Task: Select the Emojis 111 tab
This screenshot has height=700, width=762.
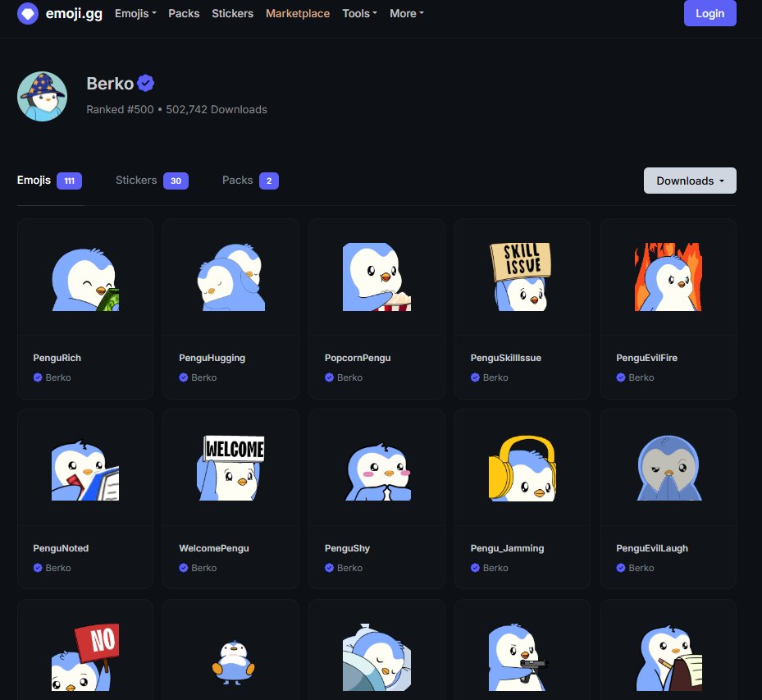Action: coord(49,181)
